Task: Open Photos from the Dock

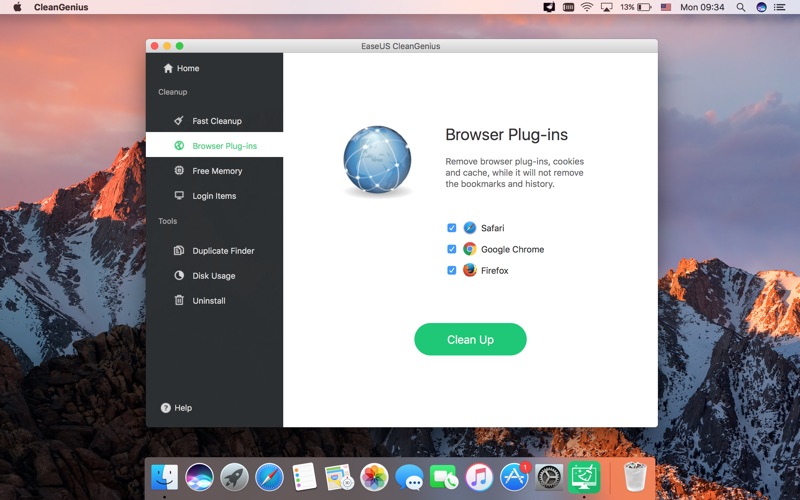Action: pos(374,478)
